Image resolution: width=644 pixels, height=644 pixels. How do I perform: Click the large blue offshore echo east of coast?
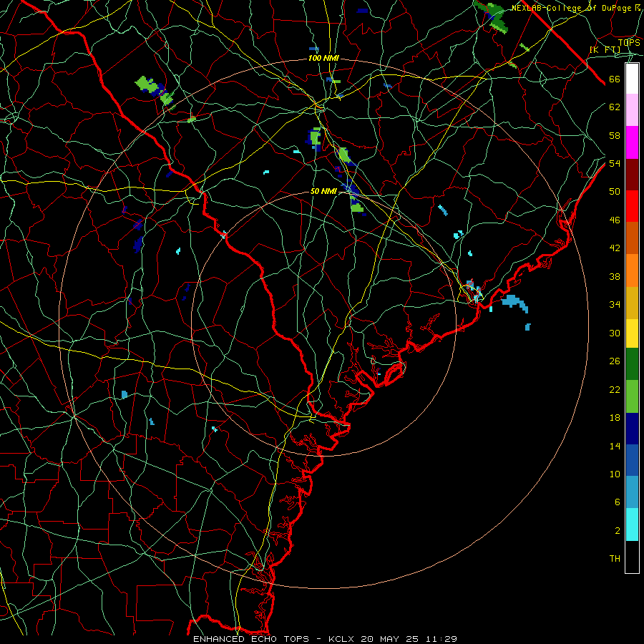click(515, 303)
